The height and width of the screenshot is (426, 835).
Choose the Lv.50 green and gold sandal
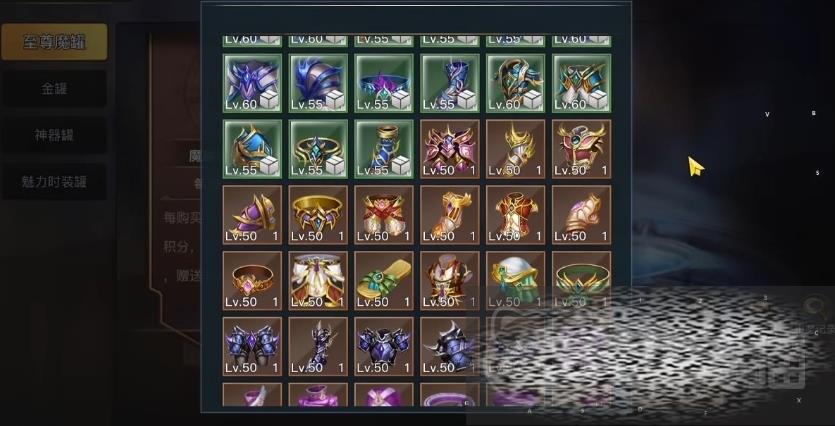tap(384, 281)
